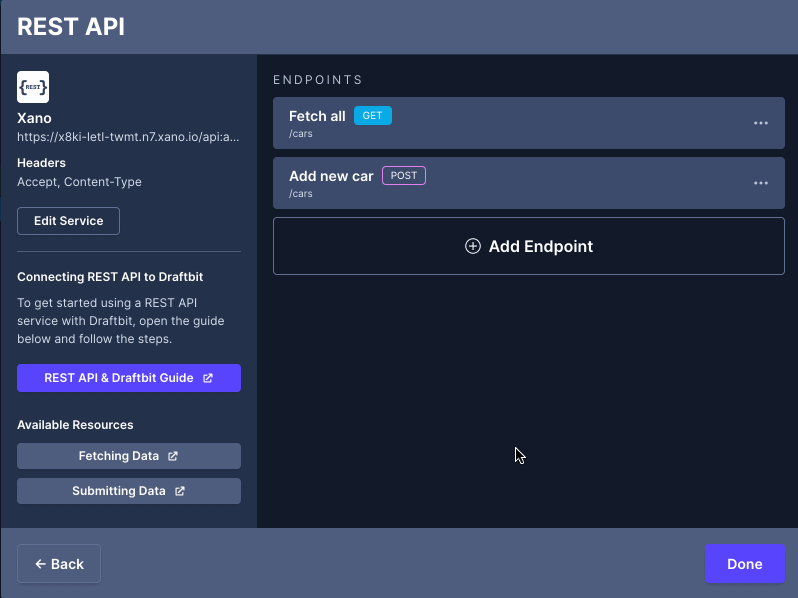Viewport: 798px width, 598px height.
Task: Open the REST API & Draftbit Guide
Action: [x=129, y=378]
